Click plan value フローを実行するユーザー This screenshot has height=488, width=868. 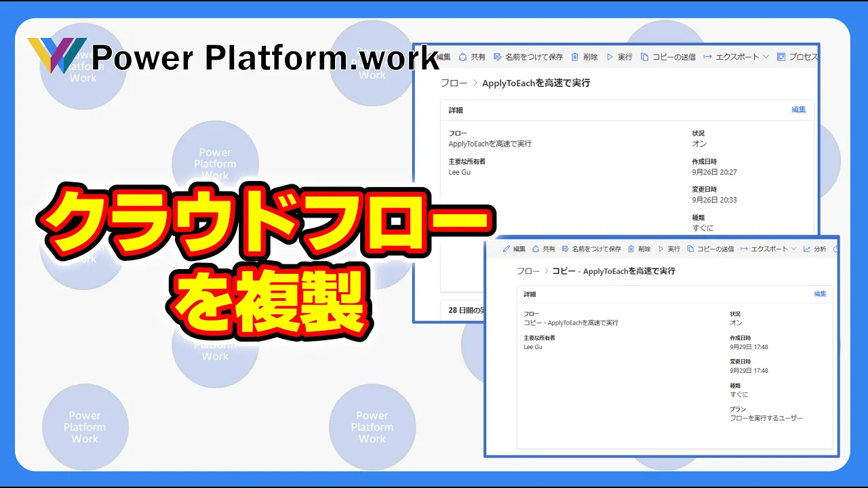[766, 418]
